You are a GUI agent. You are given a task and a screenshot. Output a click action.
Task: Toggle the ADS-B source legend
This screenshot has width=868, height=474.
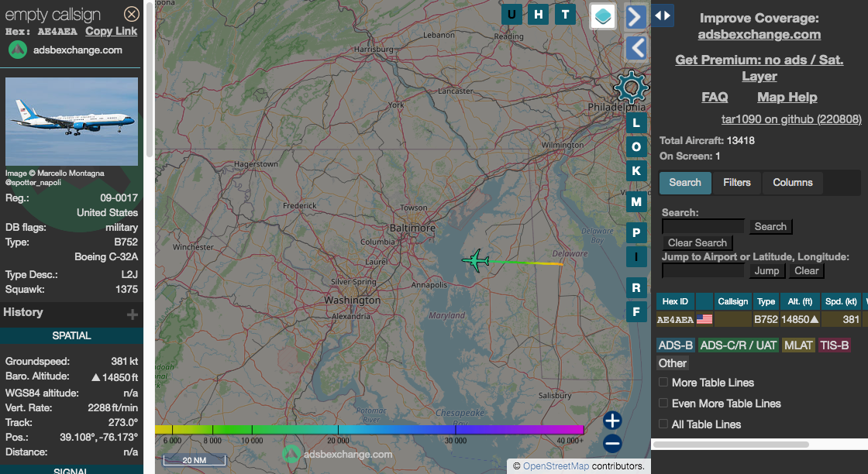coord(676,345)
